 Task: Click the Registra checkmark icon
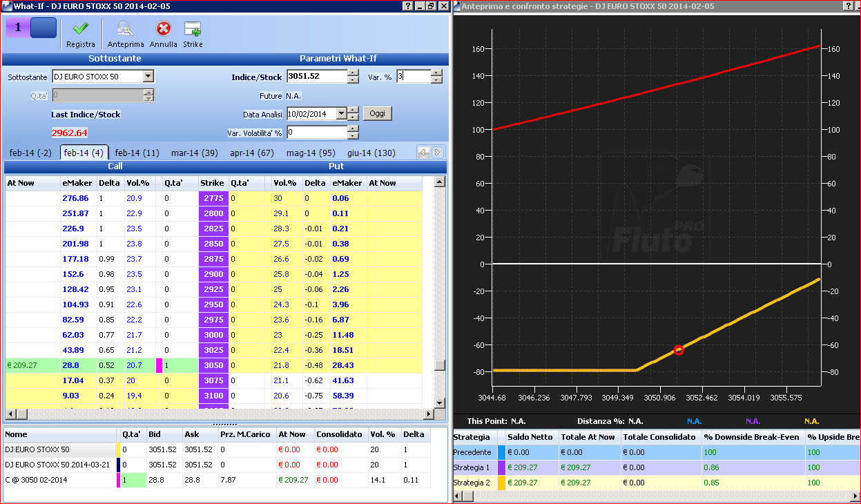[81, 28]
